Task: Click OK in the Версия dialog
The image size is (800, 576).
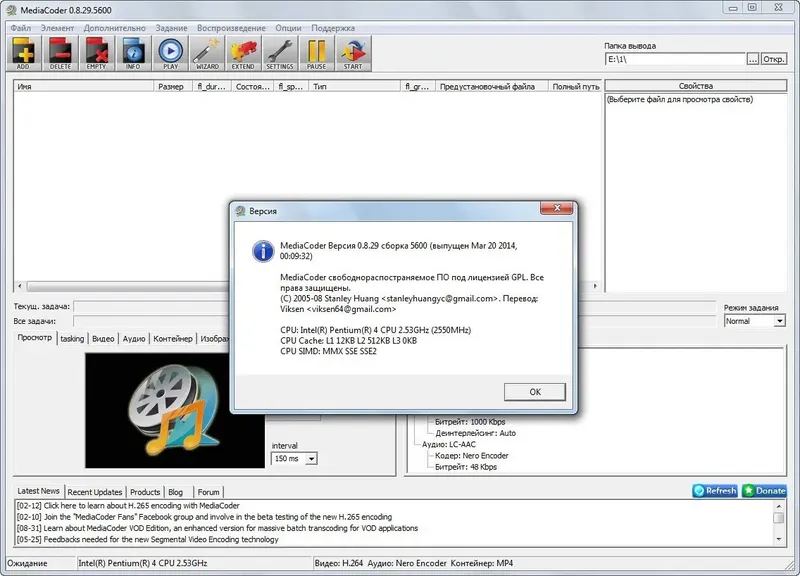Action: (x=535, y=392)
